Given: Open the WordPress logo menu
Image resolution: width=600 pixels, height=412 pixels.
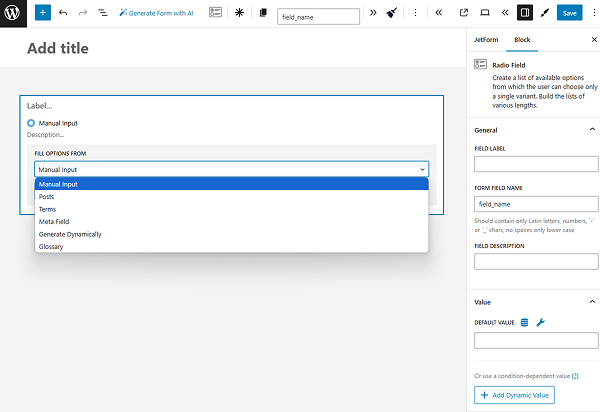Looking at the screenshot, I should (13, 13).
